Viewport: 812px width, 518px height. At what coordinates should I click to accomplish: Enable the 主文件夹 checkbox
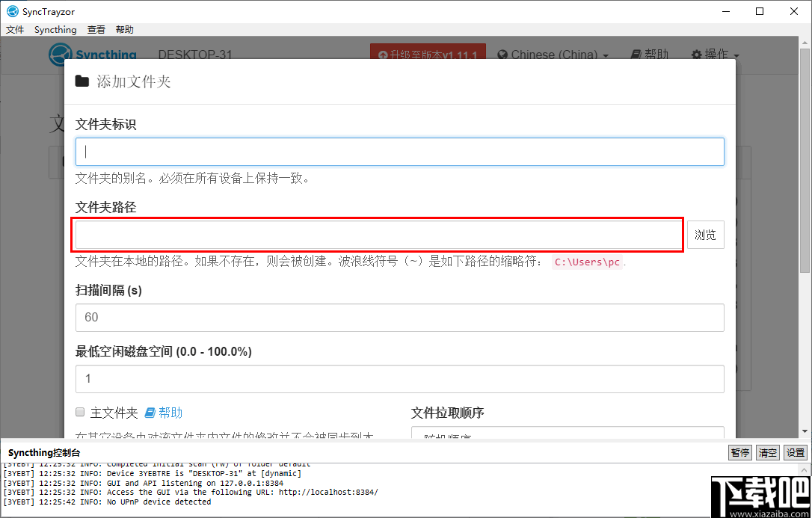click(x=79, y=412)
